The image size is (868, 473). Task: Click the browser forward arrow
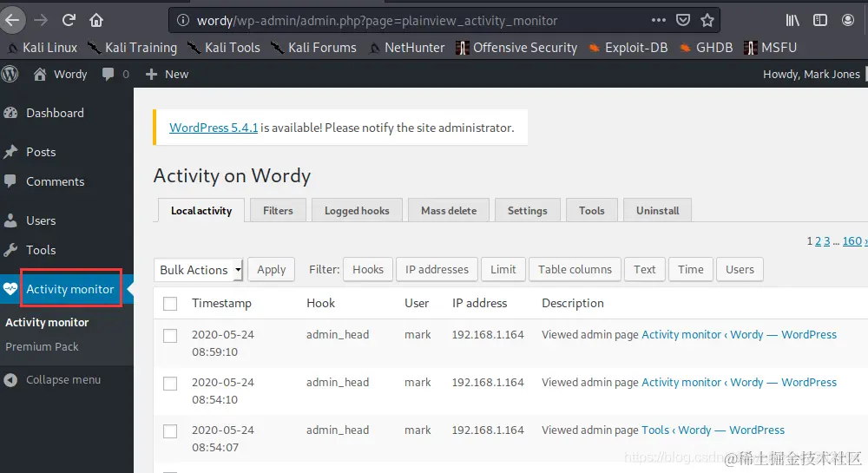tap(41, 21)
